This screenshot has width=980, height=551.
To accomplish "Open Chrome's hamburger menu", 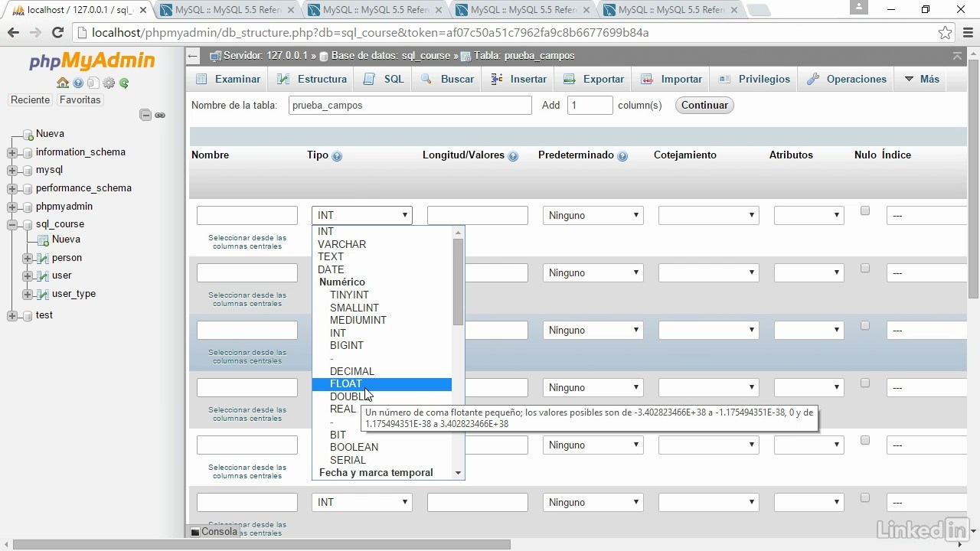I will (967, 33).
